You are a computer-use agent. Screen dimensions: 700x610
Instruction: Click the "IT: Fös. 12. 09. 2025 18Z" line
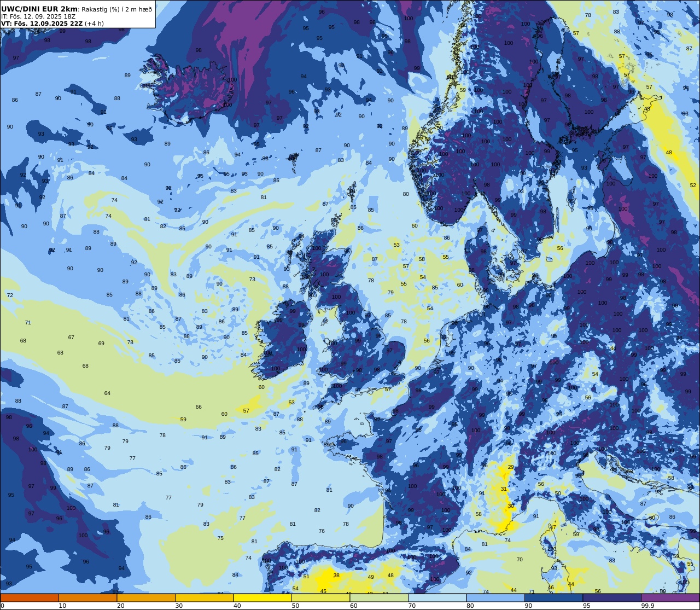pyautogui.click(x=38, y=16)
